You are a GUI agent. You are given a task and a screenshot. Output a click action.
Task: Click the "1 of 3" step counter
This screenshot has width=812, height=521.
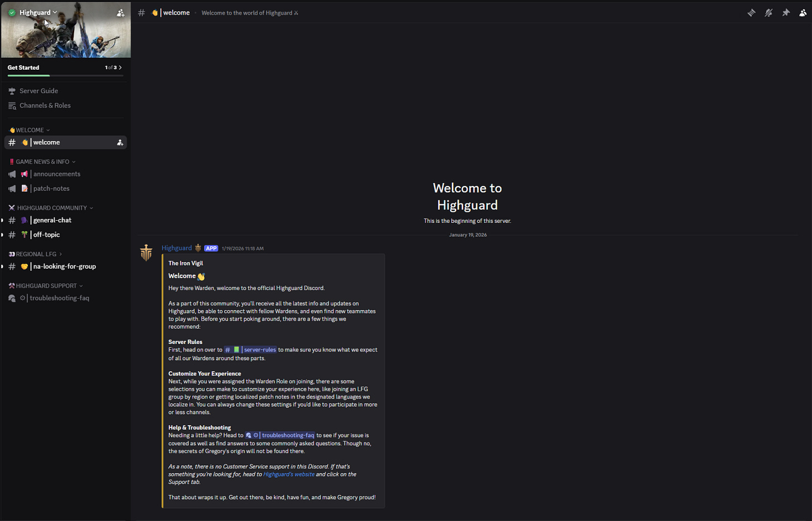click(x=111, y=67)
